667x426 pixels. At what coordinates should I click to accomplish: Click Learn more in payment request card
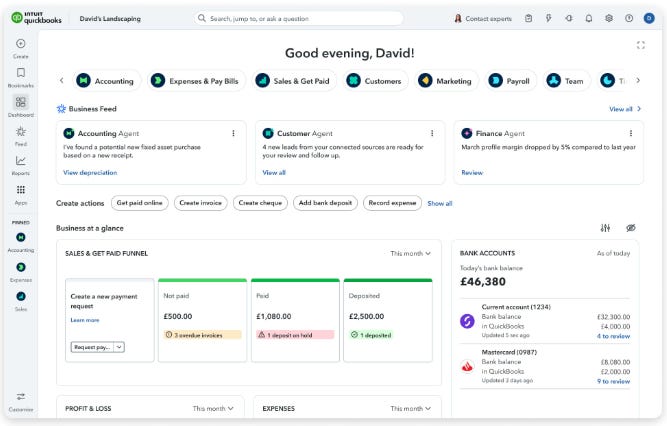click(85, 320)
